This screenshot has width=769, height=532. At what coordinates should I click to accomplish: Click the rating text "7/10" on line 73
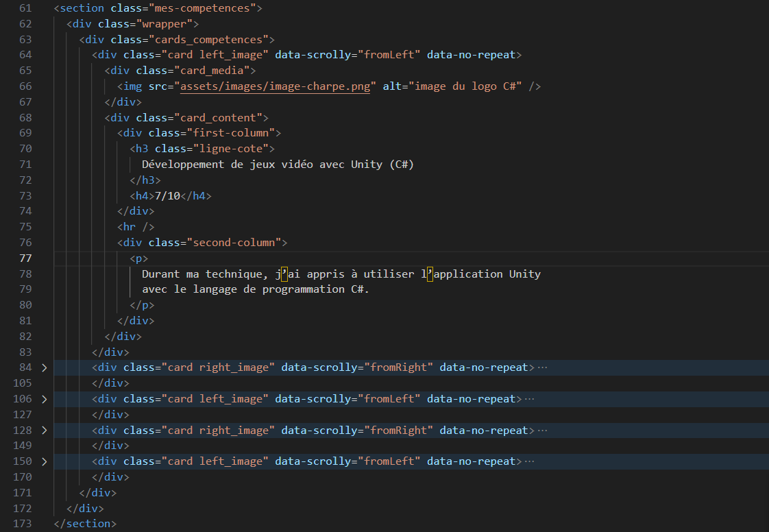click(169, 195)
